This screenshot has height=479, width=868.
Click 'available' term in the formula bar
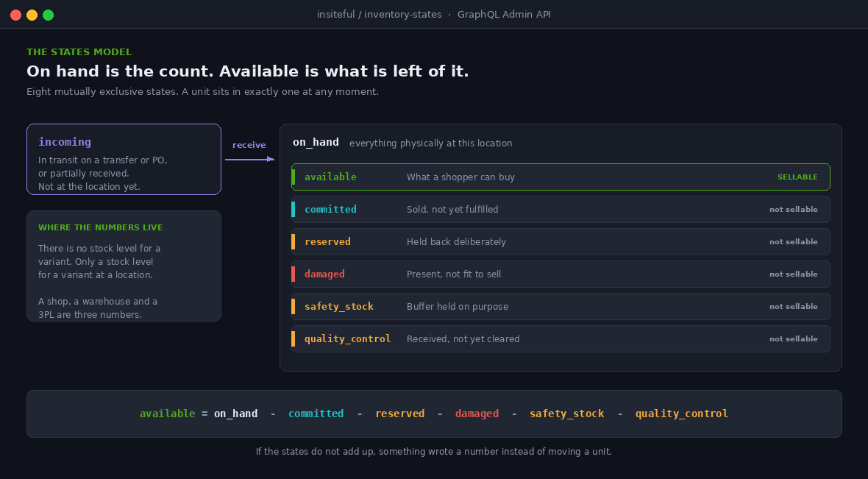coord(167,414)
